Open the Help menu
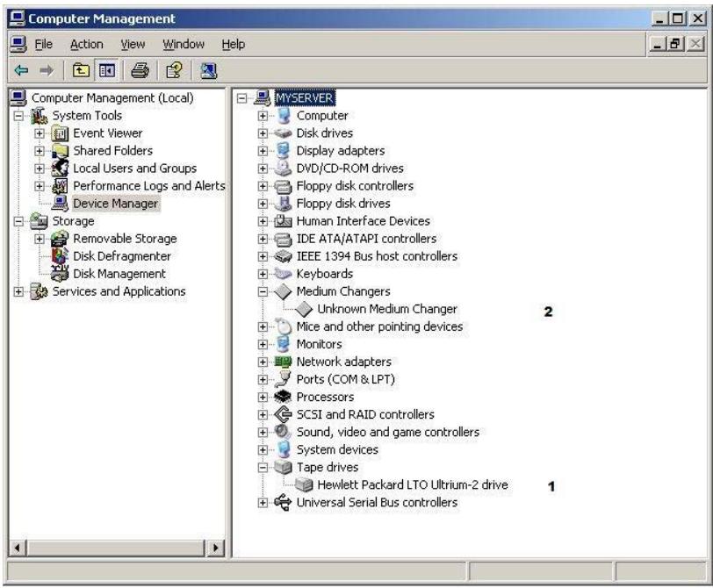The image size is (713, 588). [x=234, y=45]
